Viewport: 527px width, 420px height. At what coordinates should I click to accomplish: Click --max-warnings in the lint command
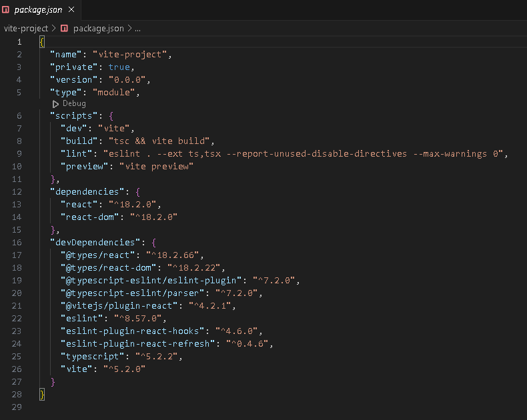point(450,154)
